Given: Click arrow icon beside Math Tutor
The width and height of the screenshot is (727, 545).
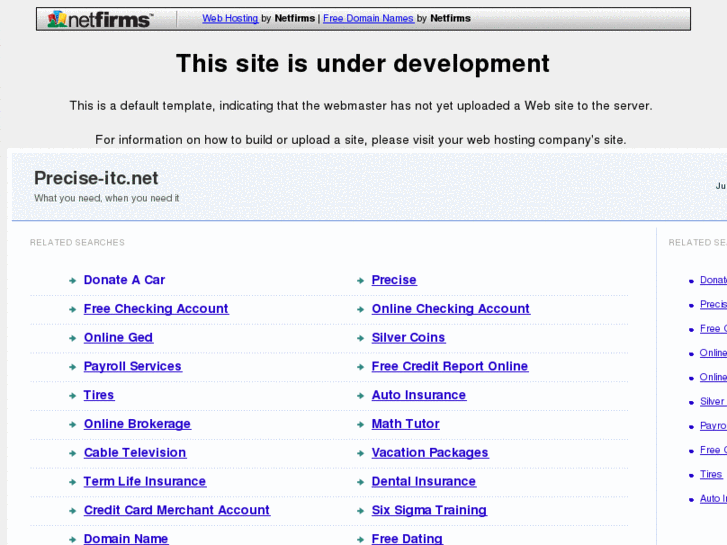Looking at the screenshot, I should click(x=360, y=424).
